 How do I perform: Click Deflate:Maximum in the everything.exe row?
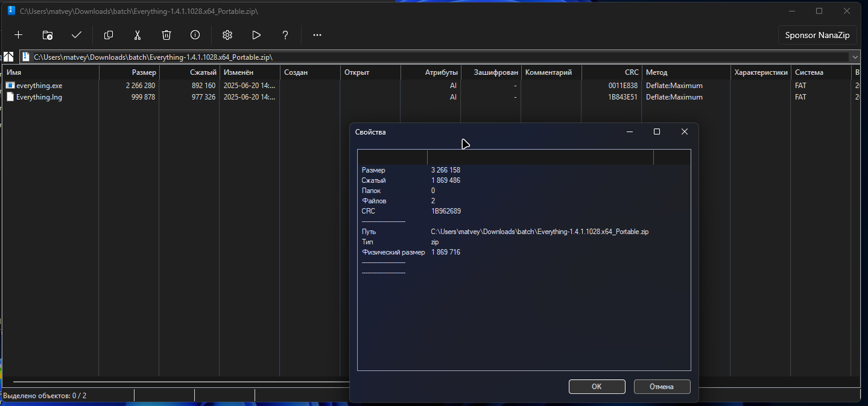pos(674,86)
